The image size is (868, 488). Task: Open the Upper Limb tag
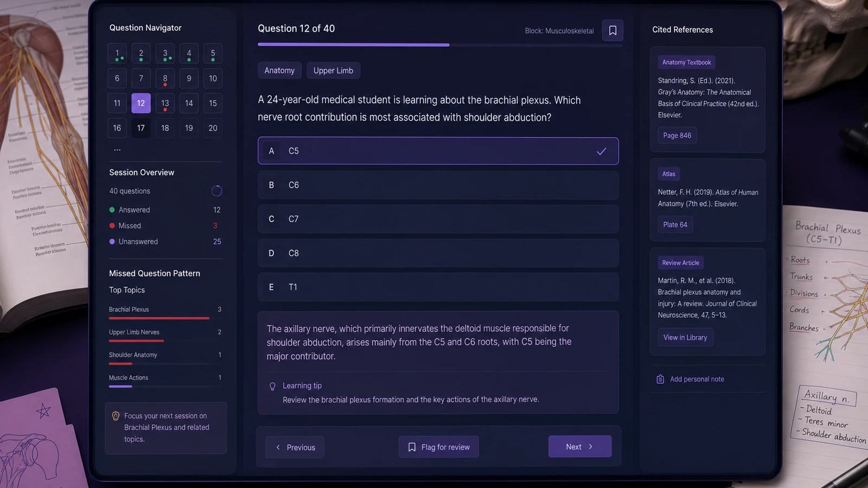(x=333, y=70)
